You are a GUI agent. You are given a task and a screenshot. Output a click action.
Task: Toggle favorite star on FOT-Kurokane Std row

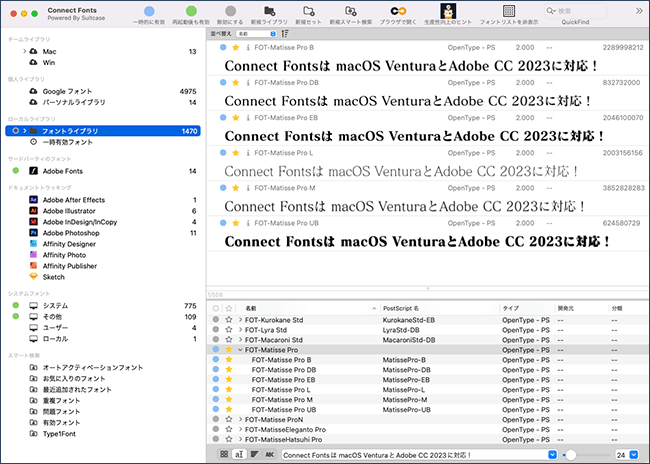point(228,320)
